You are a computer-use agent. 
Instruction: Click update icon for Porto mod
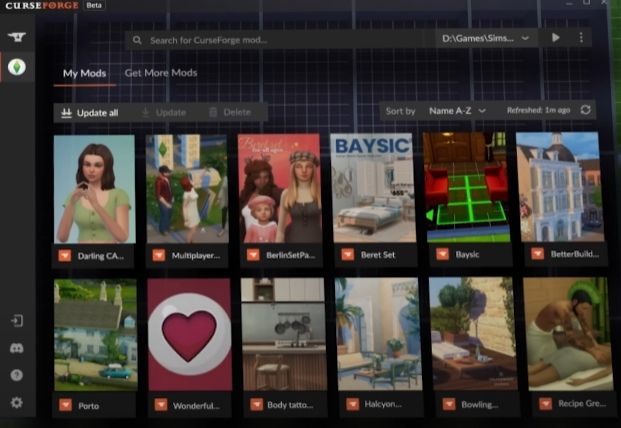tap(65, 405)
